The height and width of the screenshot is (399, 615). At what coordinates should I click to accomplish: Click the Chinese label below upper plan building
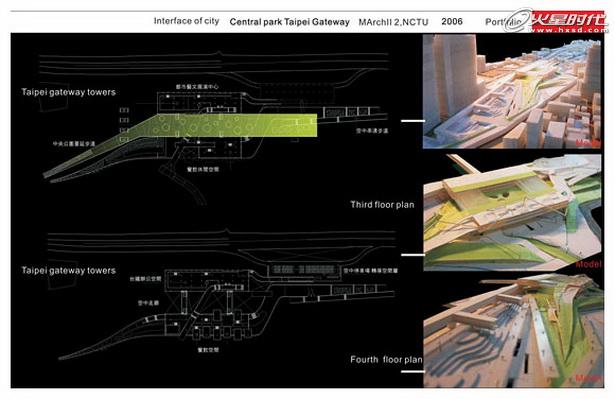click(203, 169)
